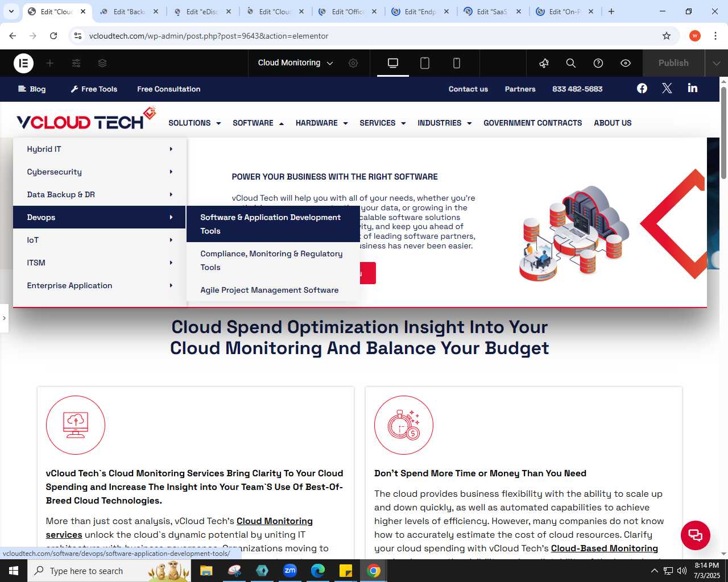Open page settings gear icon

coord(353,63)
